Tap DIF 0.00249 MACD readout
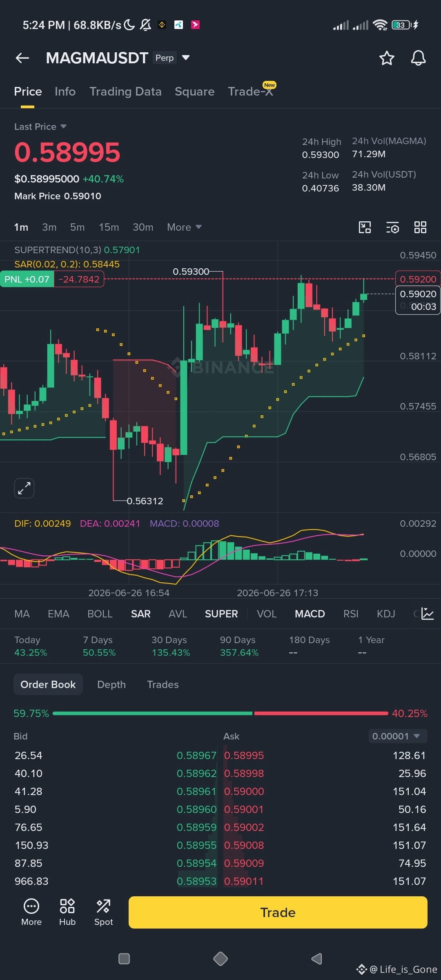Viewport: 441px width, 980px height. tap(42, 523)
